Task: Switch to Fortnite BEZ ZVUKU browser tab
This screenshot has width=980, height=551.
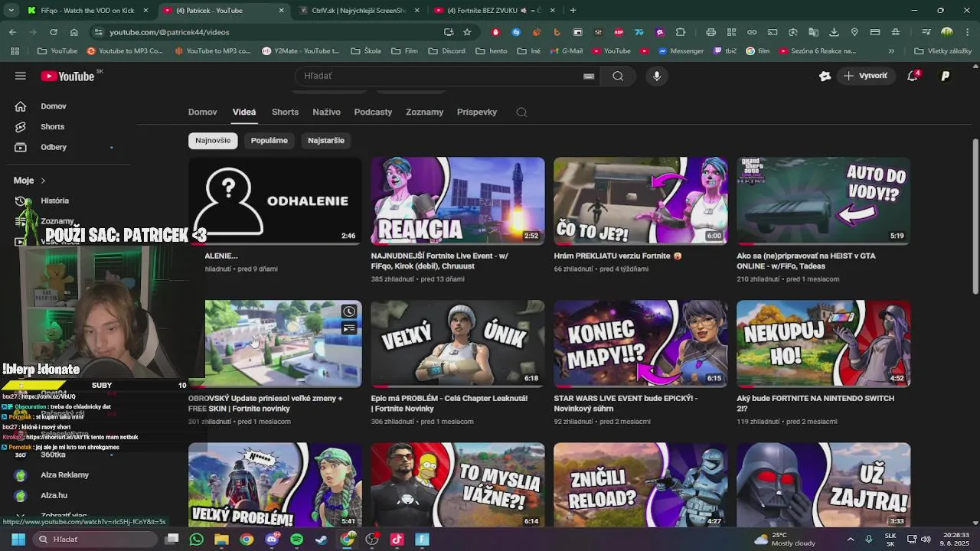Action: point(493,10)
